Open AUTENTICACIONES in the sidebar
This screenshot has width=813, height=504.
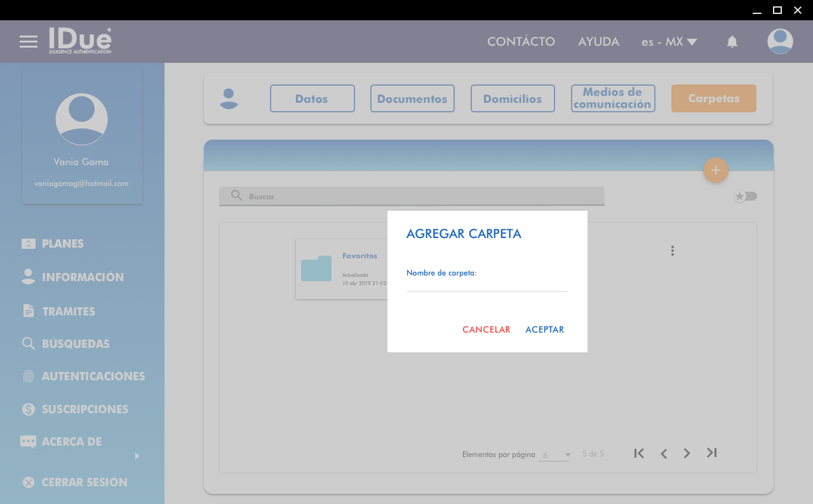93,376
